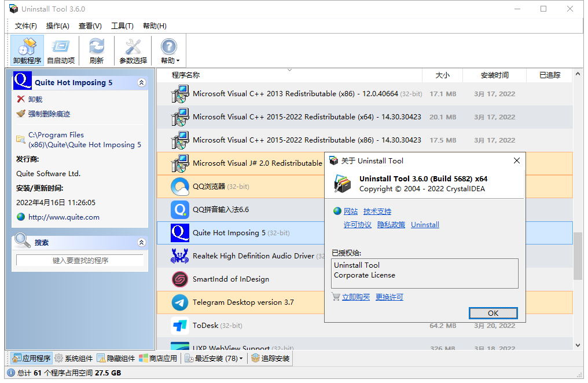Switch to the 系统组件 tab
The height and width of the screenshot is (383, 588).
pos(73,359)
